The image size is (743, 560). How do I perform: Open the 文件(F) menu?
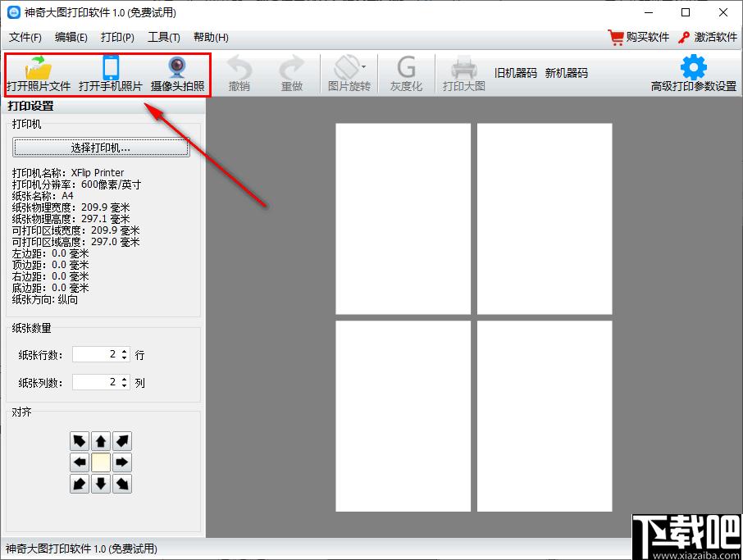(x=25, y=37)
